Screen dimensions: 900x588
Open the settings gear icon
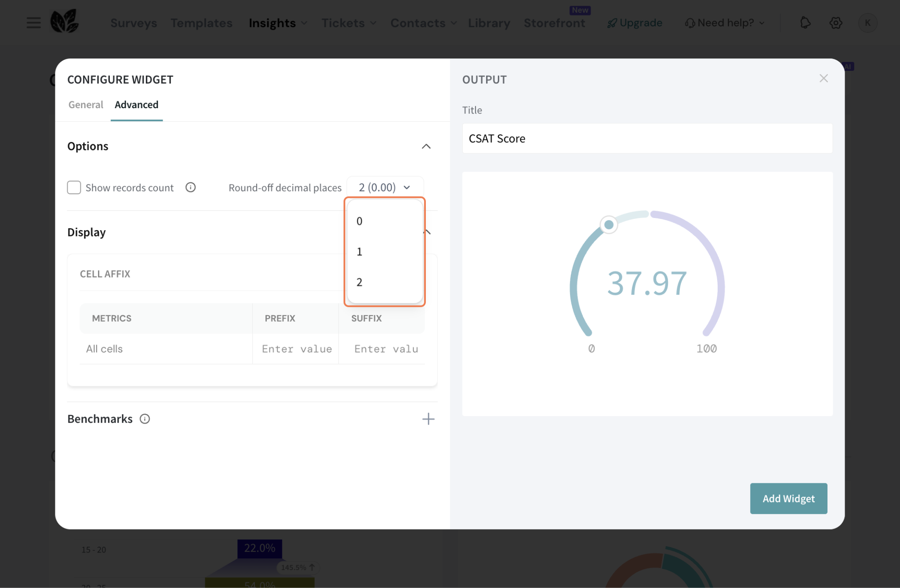click(835, 22)
